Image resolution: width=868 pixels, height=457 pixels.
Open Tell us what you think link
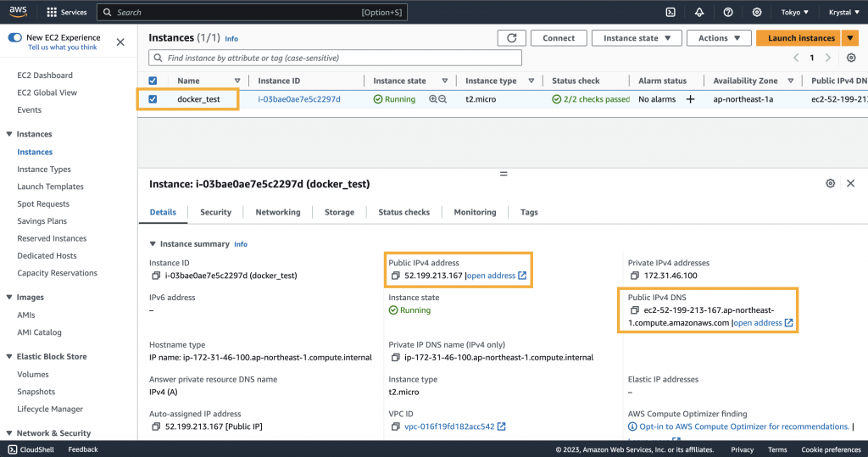pos(63,47)
